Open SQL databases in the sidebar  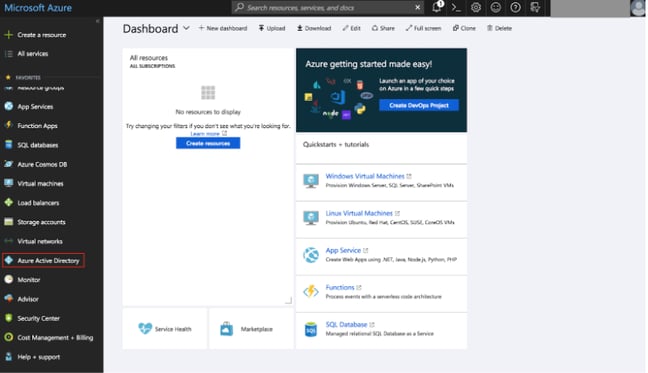tap(37, 145)
